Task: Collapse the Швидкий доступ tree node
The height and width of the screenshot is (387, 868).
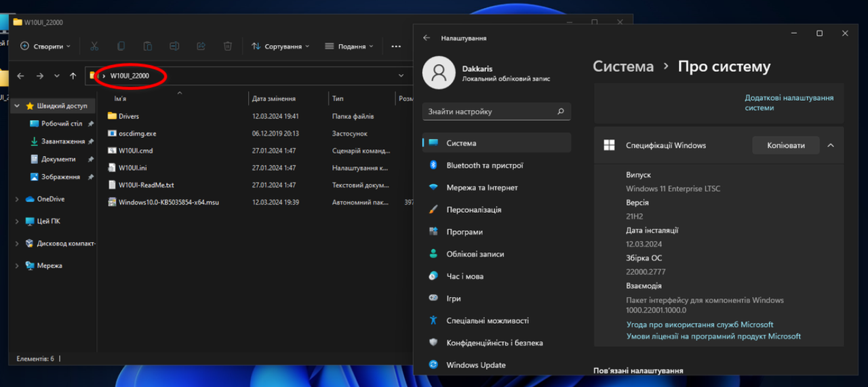Action: click(x=18, y=106)
